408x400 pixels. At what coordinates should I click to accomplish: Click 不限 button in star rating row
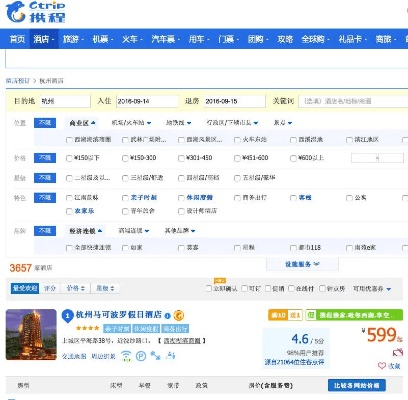point(45,178)
